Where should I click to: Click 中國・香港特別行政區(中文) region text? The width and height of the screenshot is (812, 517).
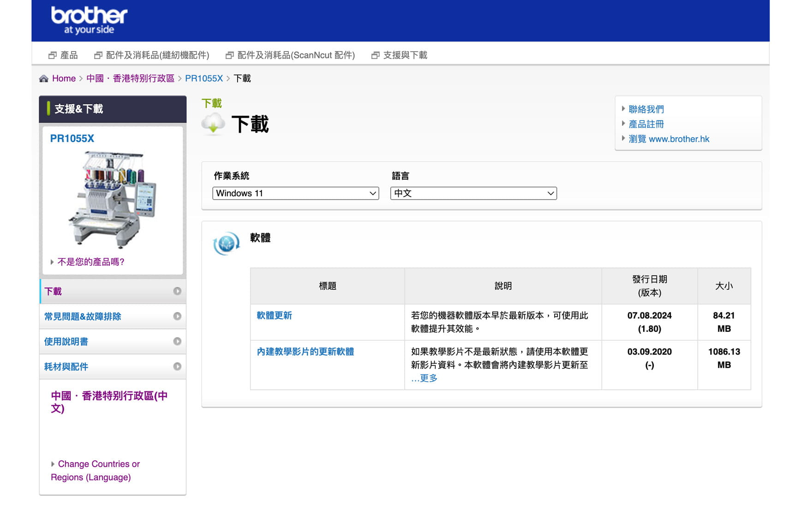109,402
